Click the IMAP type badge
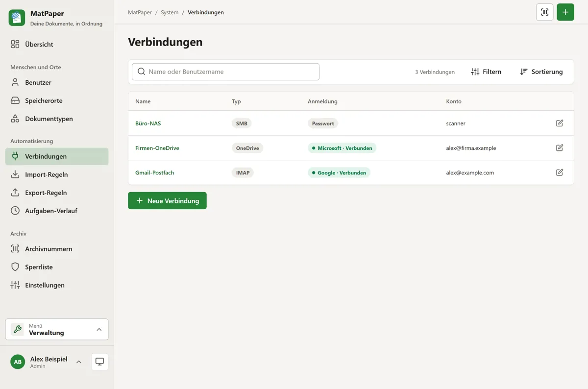588x389 pixels. click(x=243, y=172)
